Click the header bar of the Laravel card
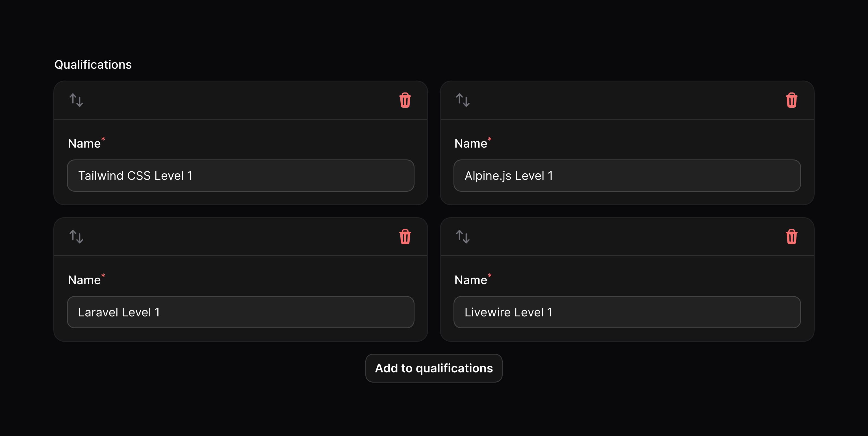The image size is (868, 436). (x=240, y=237)
